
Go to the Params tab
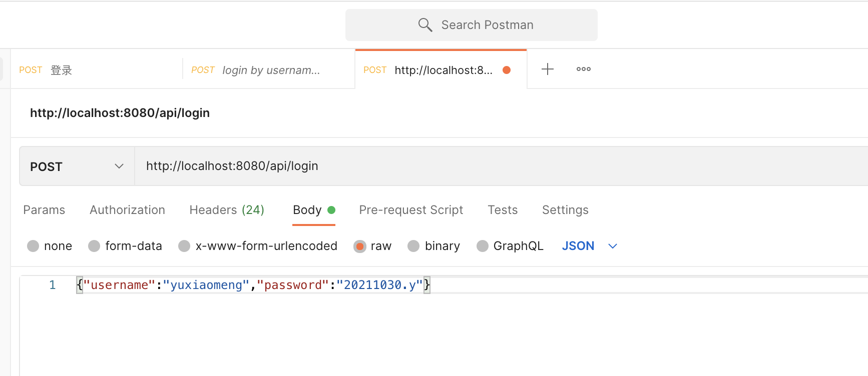tap(44, 210)
